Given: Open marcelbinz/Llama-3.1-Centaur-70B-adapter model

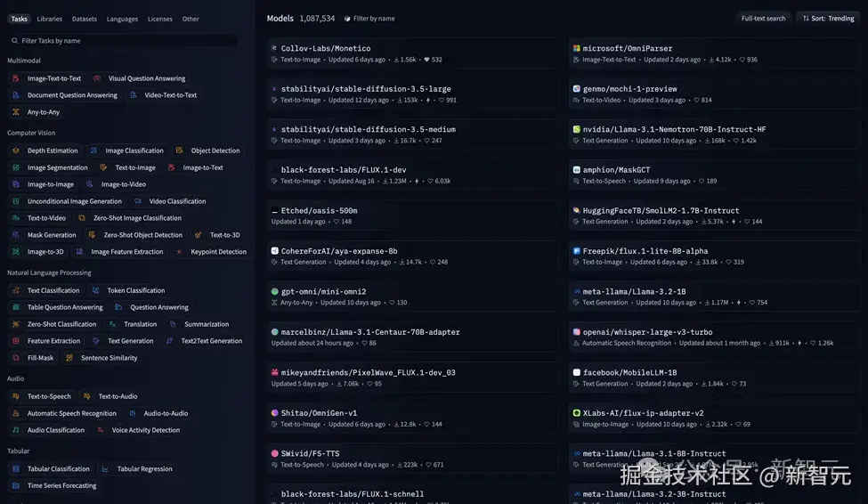Looking at the screenshot, I should [x=412, y=337].
